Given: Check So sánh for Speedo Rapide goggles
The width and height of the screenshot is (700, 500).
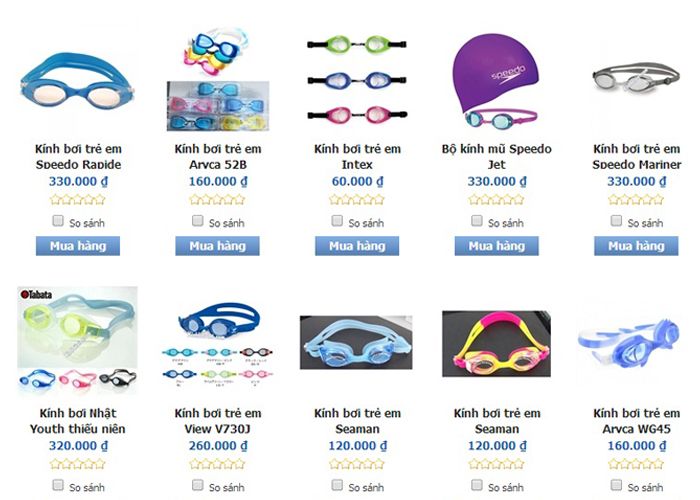Looking at the screenshot, I should coord(58,221).
